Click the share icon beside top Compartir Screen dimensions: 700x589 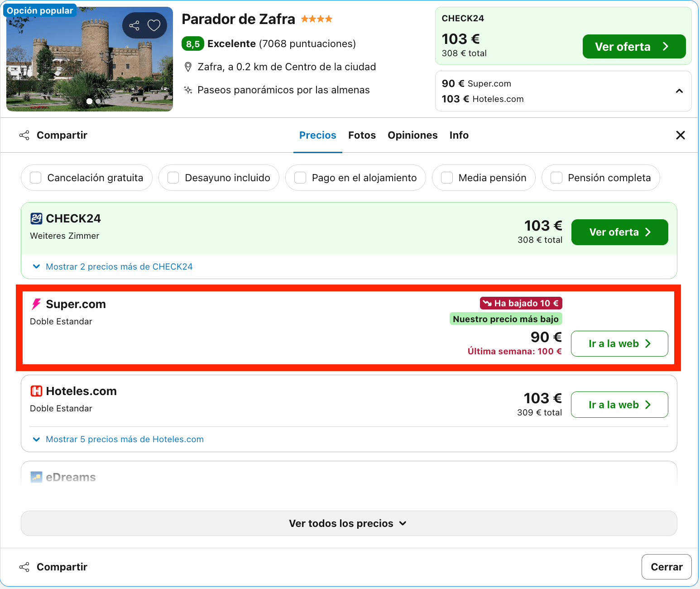click(24, 135)
